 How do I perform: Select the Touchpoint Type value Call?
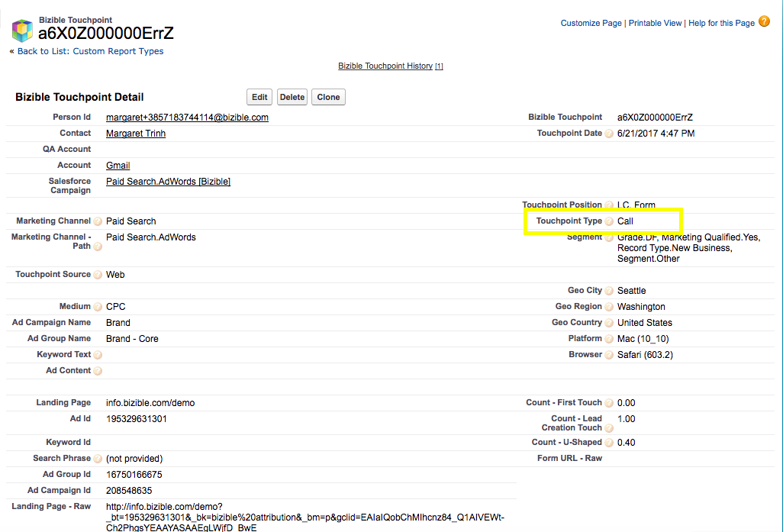click(x=625, y=221)
